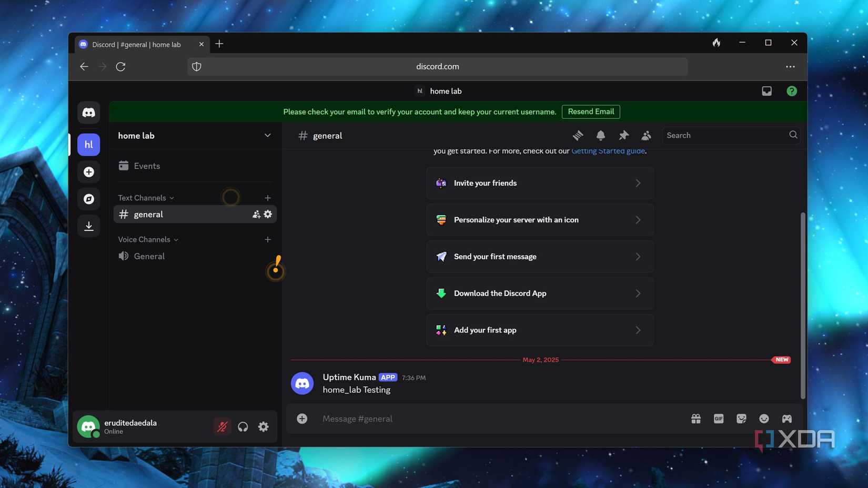Click the Download Apps arrow icon

88,226
